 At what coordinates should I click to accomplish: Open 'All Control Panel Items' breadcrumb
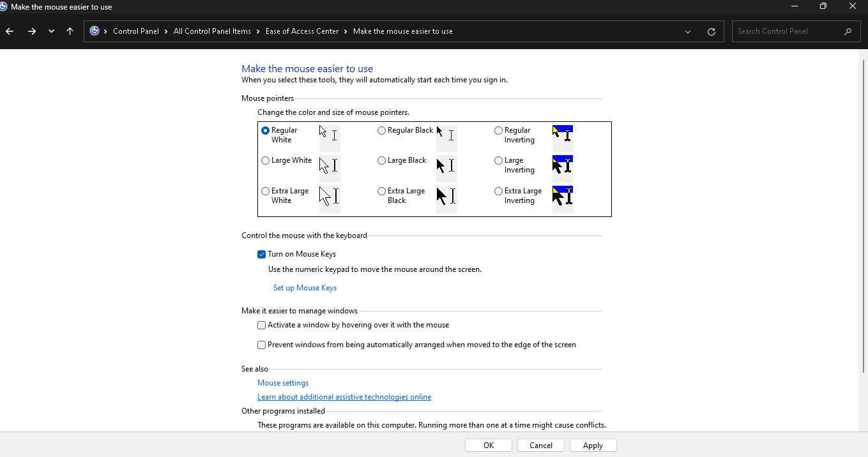[x=212, y=31]
